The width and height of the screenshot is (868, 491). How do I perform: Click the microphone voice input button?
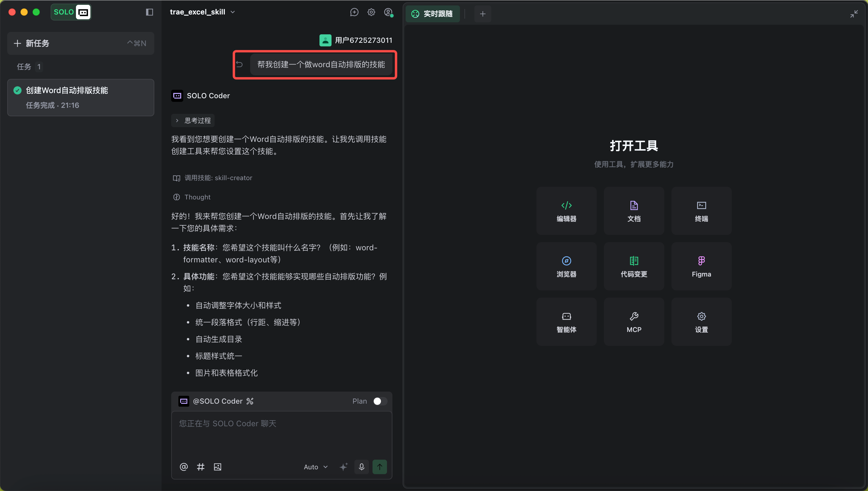361,467
